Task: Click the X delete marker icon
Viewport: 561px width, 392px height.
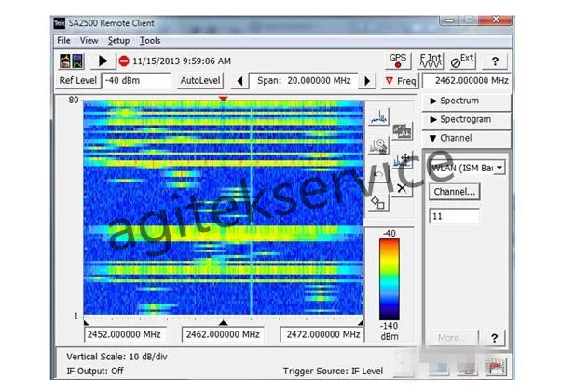Action: (x=402, y=187)
